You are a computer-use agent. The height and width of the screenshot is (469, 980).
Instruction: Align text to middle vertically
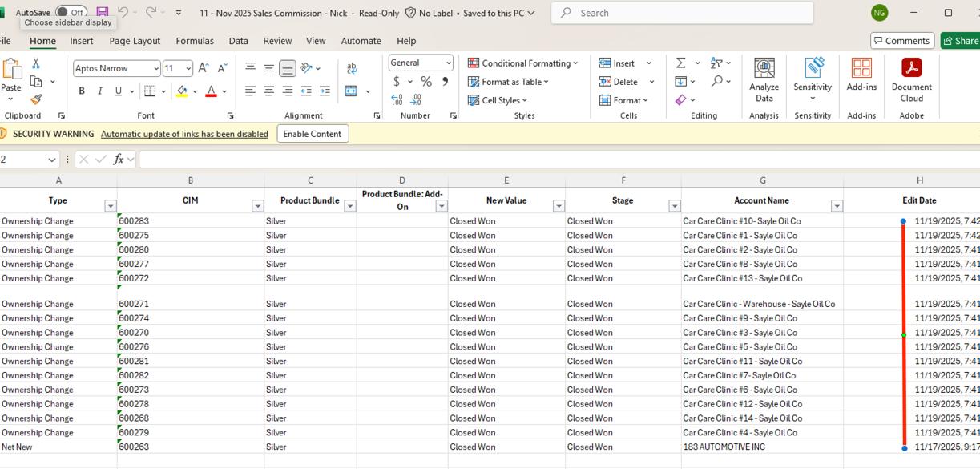269,68
